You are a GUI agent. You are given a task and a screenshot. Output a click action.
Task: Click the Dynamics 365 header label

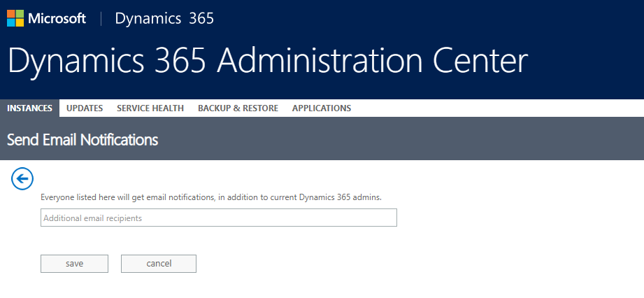coord(164,18)
